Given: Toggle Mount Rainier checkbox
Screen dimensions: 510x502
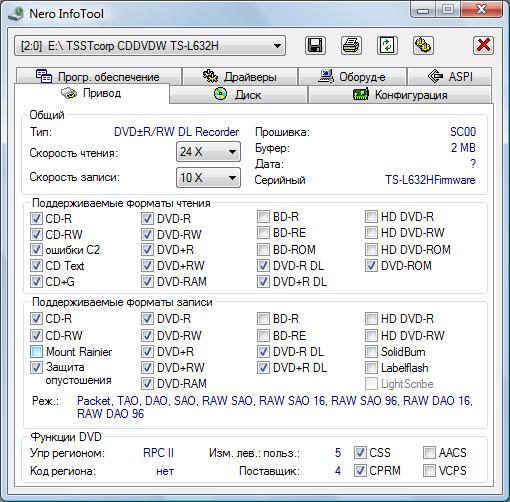Looking at the screenshot, I should click(36, 351).
